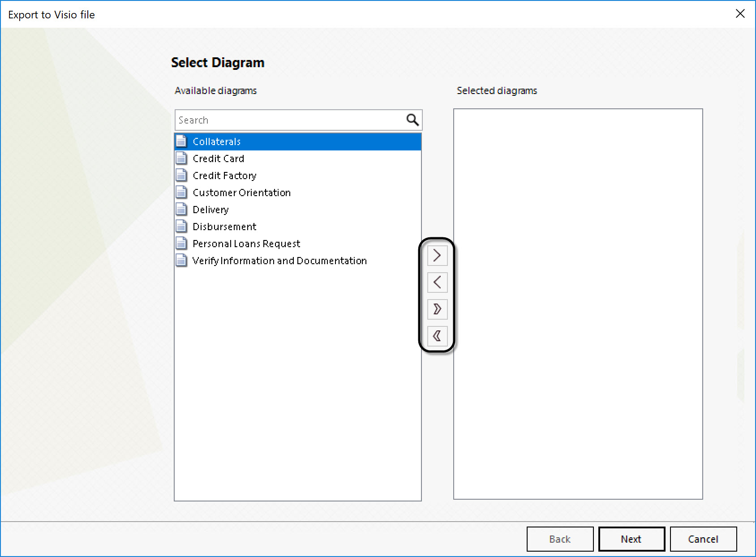Remove all diagrams with double left arrow
Screen dimensions: 756x557
[x=438, y=336]
